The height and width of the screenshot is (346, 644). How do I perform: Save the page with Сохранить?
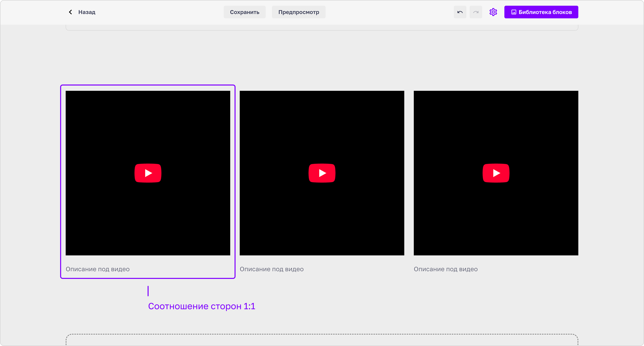click(x=244, y=12)
